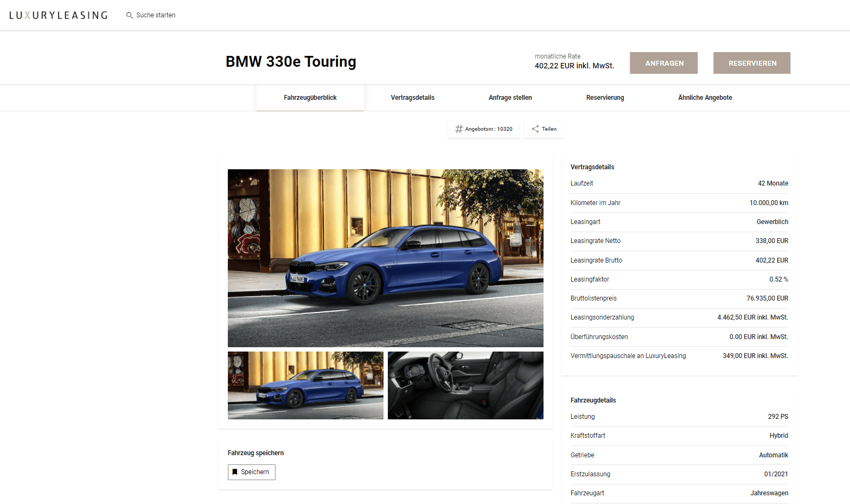Image resolution: width=850 pixels, height=504 pixels.
Task: Save vehicle with Speichern button
Action: 252,472
